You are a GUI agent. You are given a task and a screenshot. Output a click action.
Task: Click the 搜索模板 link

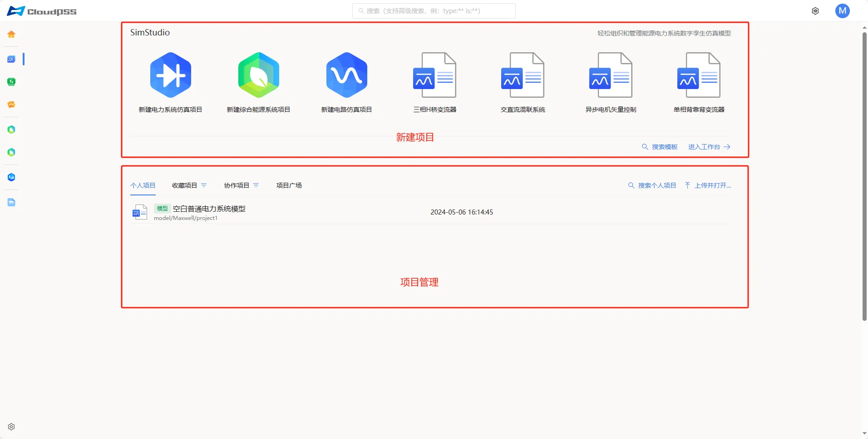tap(660, 147)
